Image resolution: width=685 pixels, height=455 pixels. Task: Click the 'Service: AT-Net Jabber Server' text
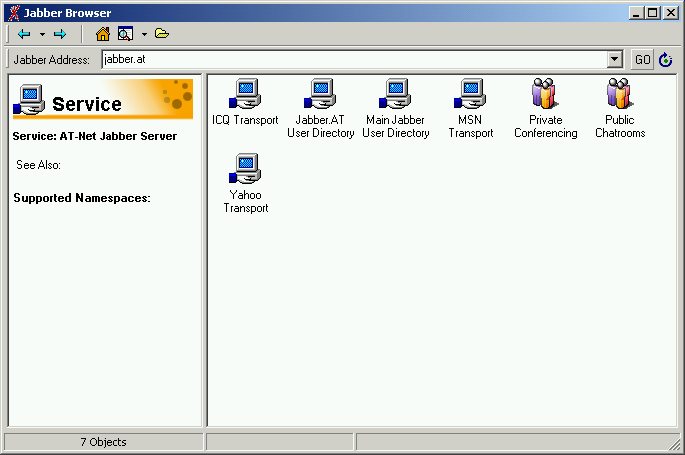(x=95, y=136)
